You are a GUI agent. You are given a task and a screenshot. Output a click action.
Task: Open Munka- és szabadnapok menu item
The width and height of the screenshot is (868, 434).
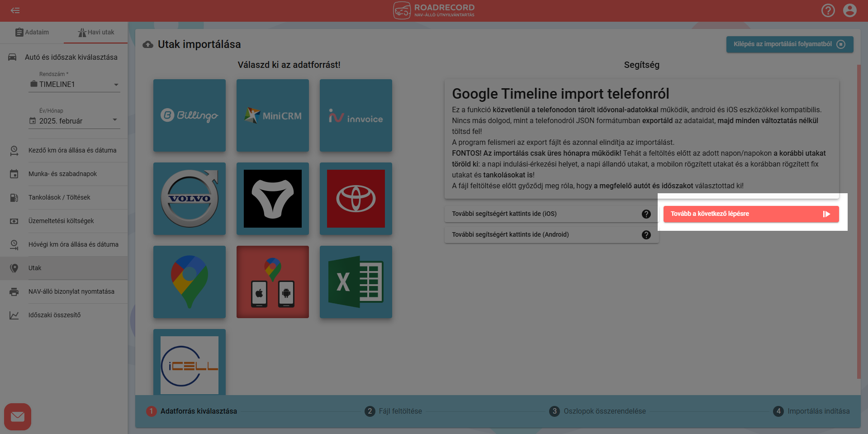click(64, 174)
